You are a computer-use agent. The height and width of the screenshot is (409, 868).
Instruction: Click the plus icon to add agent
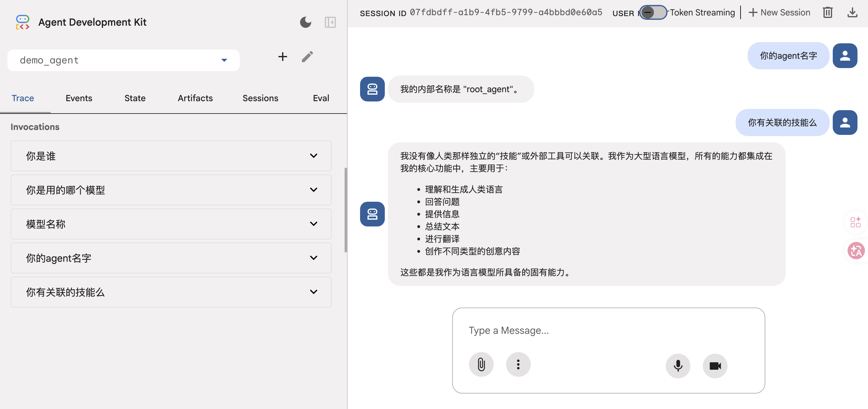coord(282,57)
